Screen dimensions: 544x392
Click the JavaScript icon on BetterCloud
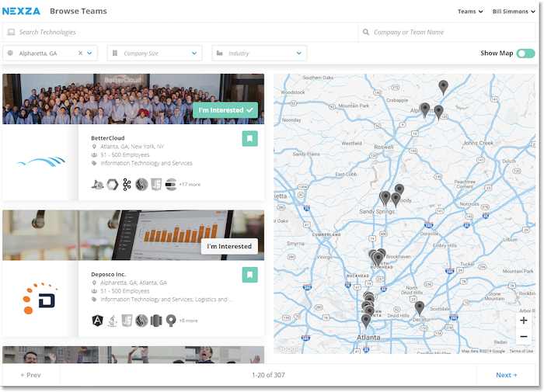click(156, 185)
